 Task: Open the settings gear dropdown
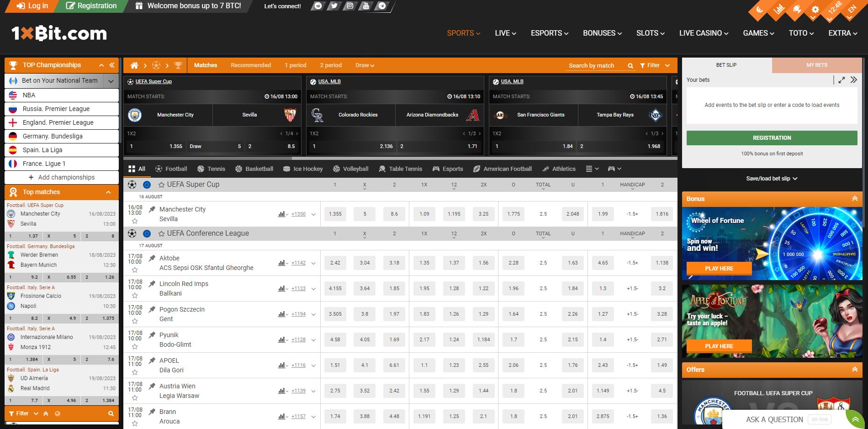[x=815, y=10]
